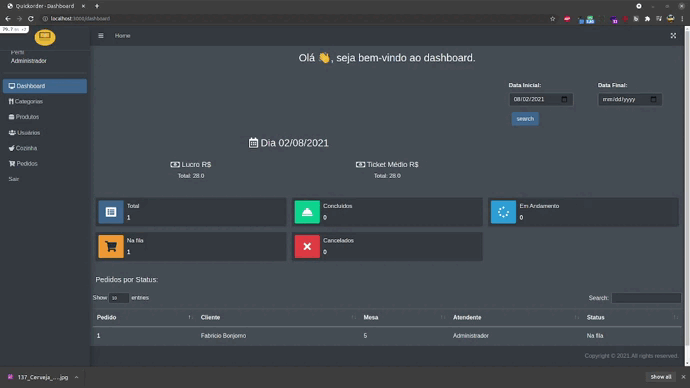Screen dimensions: 690x388
Task: Open the Data Inicial calendar picker
Action: [564, 99]
